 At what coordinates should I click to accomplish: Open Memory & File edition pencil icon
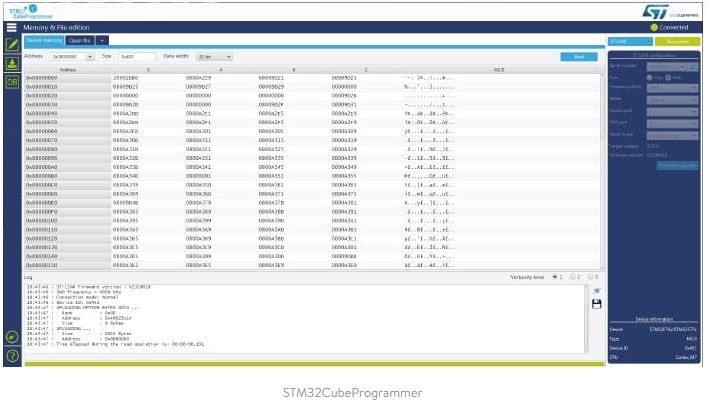pos(12,45)
